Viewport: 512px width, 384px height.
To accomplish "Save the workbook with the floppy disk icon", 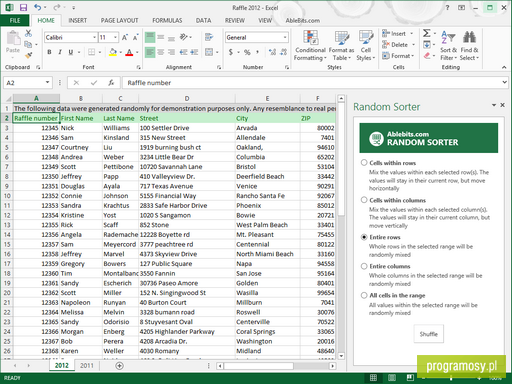I will pyautogui.click(x=23, y=7).
